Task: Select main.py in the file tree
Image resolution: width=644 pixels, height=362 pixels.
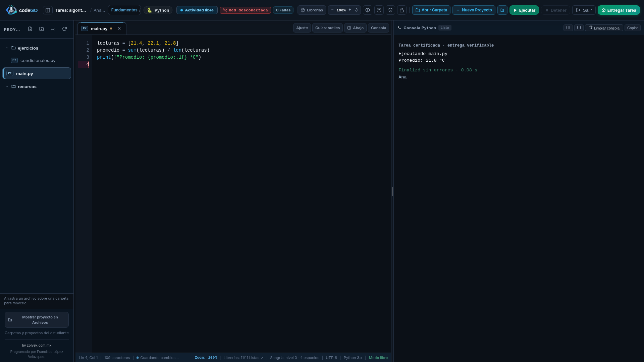Action: [37, 73]
